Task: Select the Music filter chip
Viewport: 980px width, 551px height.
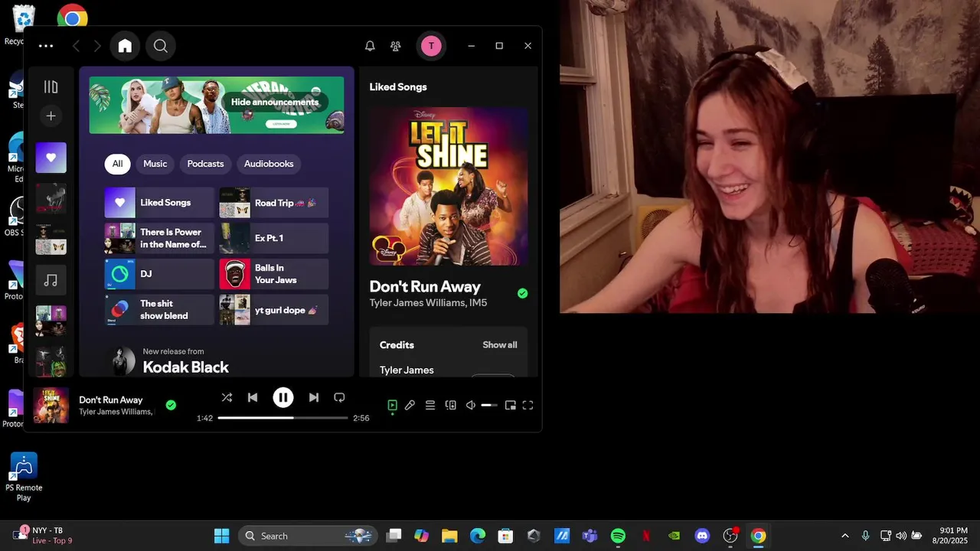Action: tap(155, 164)
